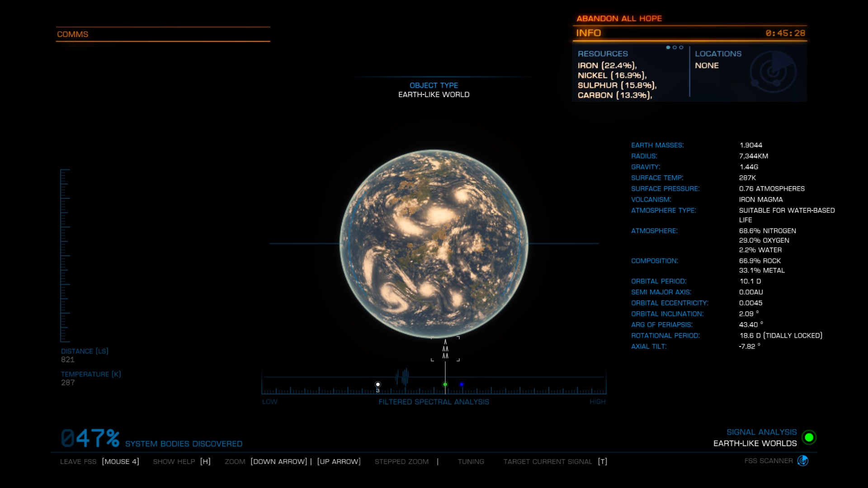The height and width of the screenshot is (488, 868).
Task: Select the first info page dot
Action: tap(668, 47)
